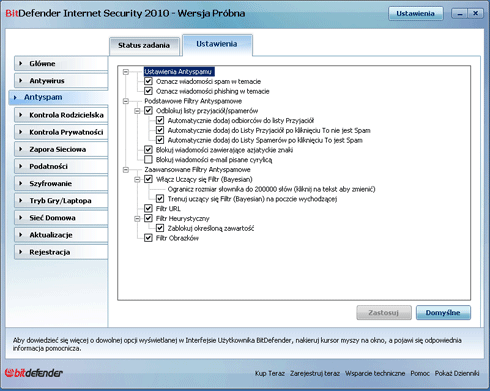Collapse the Filtr Heurystyczny tree node
Screen dimensions: 490x391
pyautogui.click(x=137, y=219)
